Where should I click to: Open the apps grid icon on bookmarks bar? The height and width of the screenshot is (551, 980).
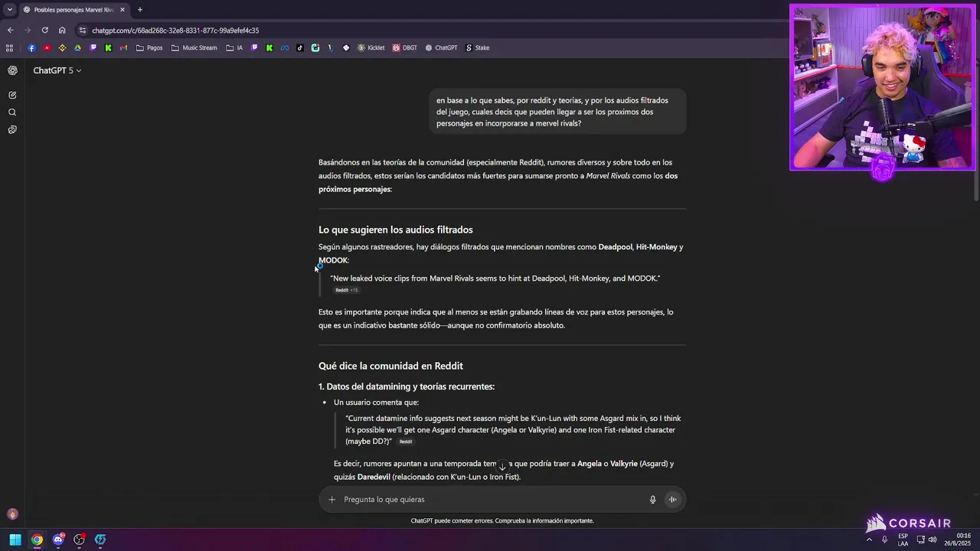[9, 47]
